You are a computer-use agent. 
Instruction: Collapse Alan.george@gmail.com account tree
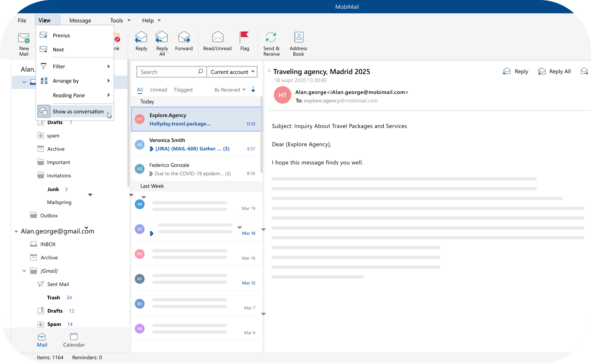(16, 232)
